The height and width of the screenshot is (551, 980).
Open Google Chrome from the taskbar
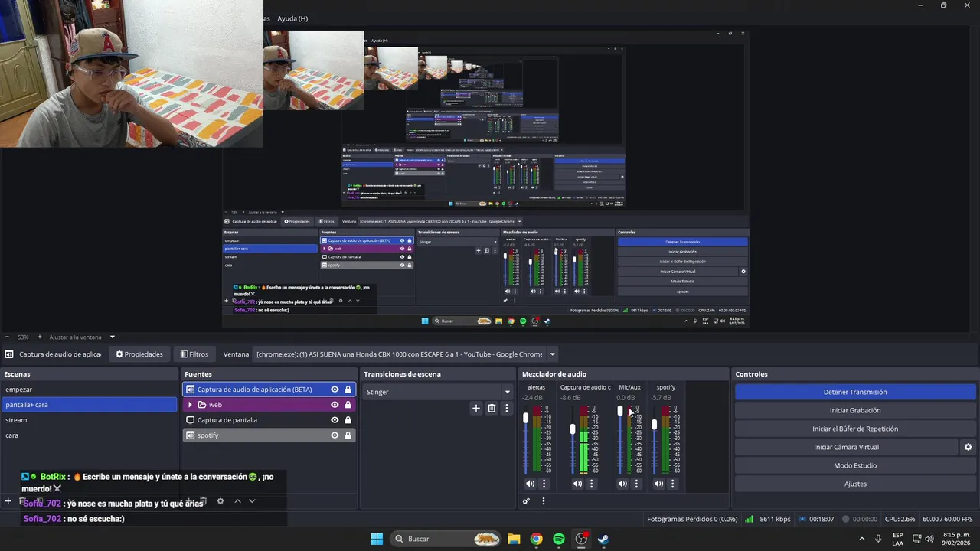(x=536, y=539)
